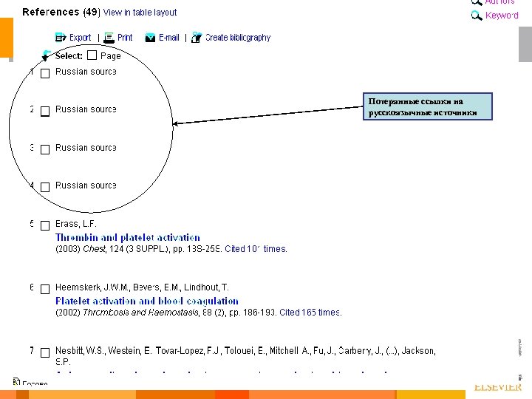Click the status bar page icon
Screen dimensions: 532x399
pos(16,382)
